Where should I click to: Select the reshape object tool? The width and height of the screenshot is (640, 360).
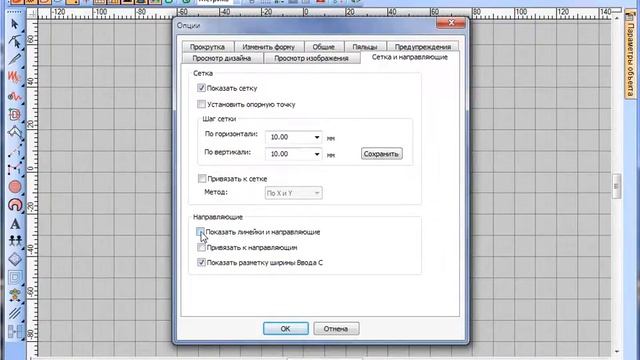click(15, 42)
